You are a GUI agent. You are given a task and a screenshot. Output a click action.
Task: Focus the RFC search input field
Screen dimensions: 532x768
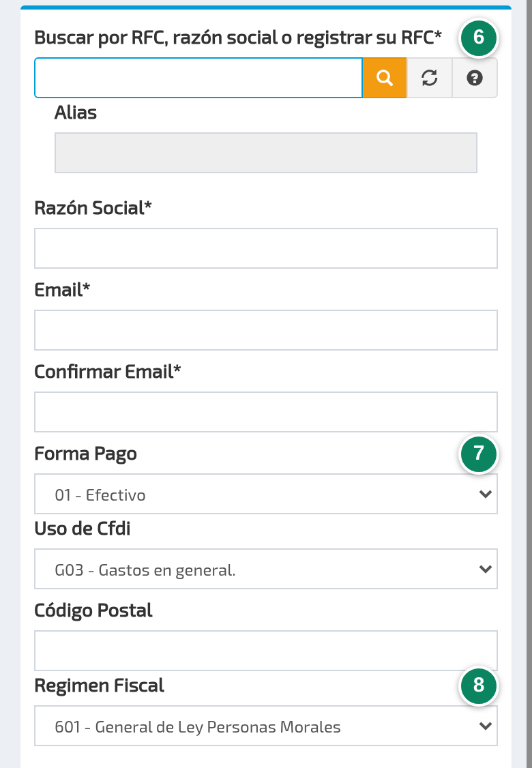point(198,78)
